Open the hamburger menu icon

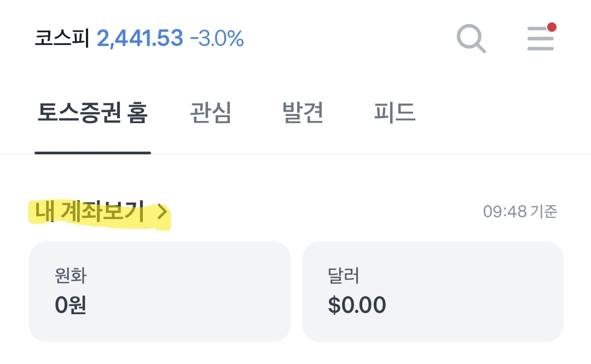[x=541, y=38]
